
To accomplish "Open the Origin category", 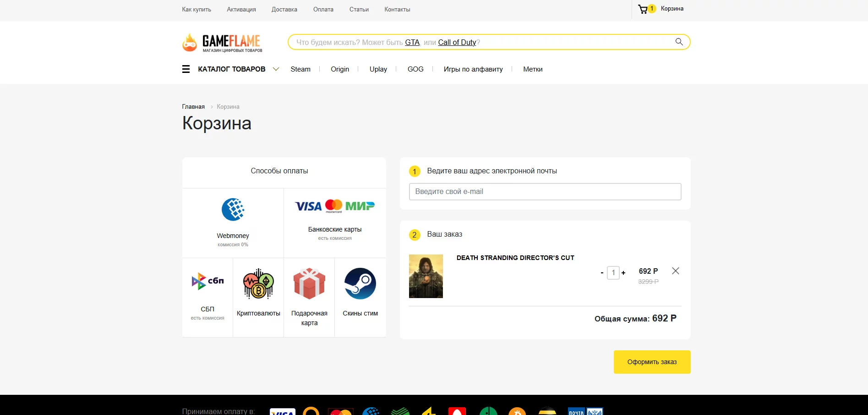I will click(x=340, y=69).
